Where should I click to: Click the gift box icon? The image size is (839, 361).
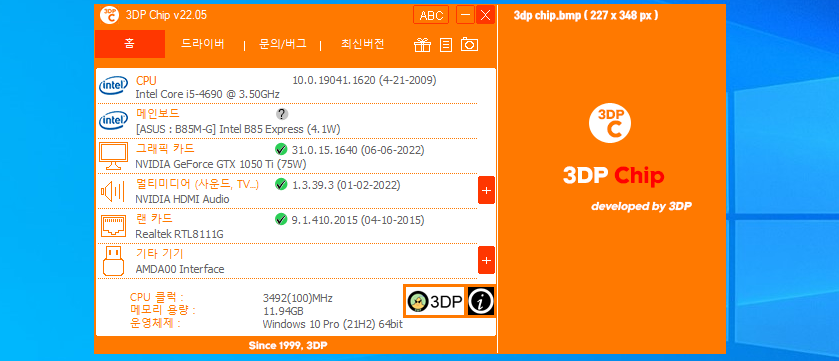(422, 45)
